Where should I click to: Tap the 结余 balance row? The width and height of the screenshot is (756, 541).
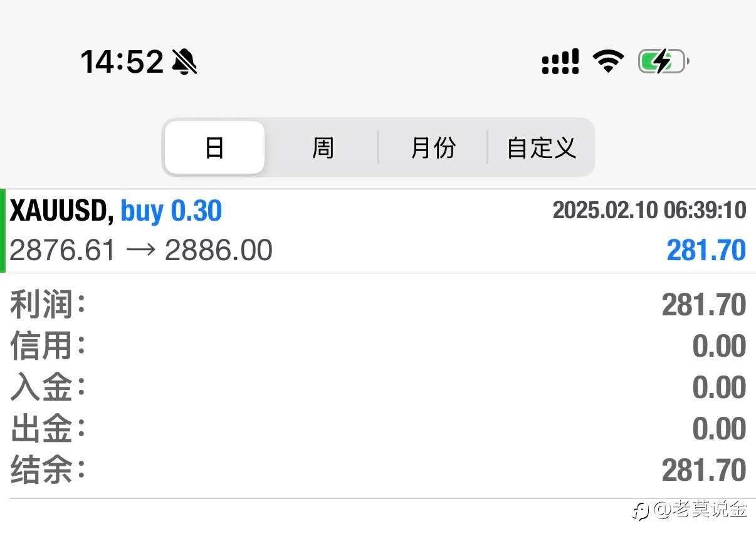click(x=378, y=471)
